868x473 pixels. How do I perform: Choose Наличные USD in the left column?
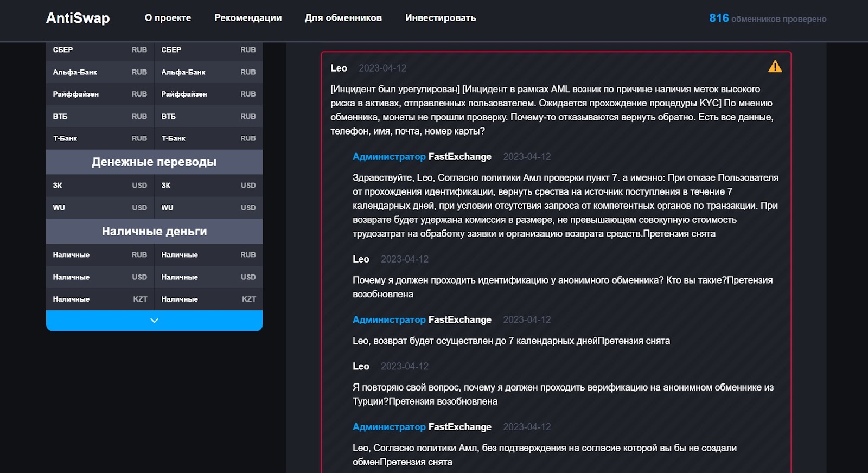tap(100, 277)
